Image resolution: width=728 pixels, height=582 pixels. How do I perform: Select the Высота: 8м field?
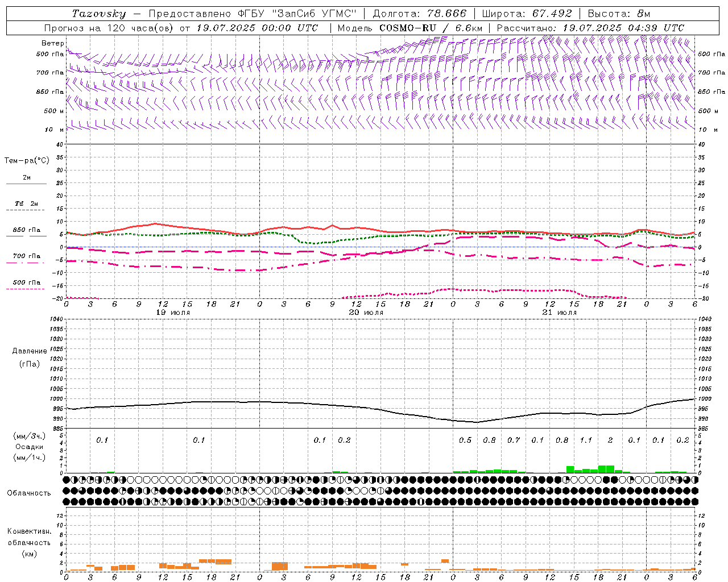point(619,14)
